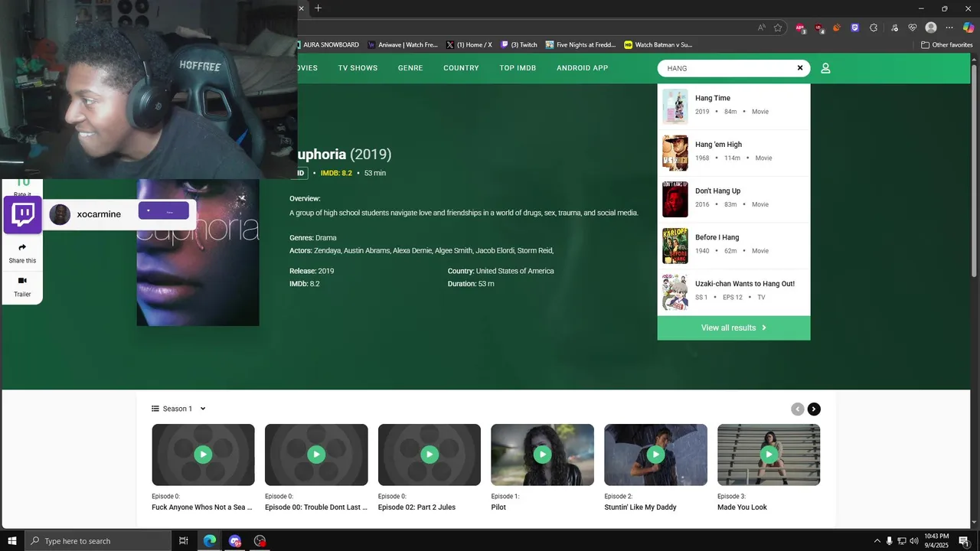Open the Other favorites folder

946,44
